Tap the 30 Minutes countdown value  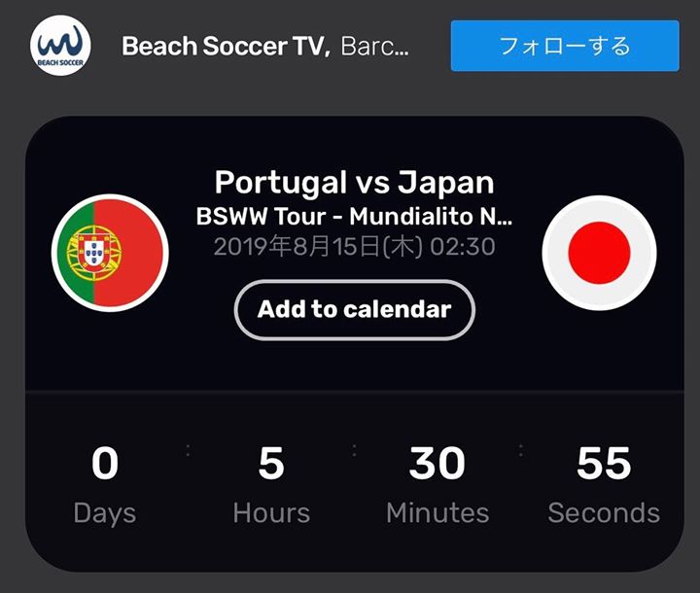pyautogui.click(x=437, y=464)
